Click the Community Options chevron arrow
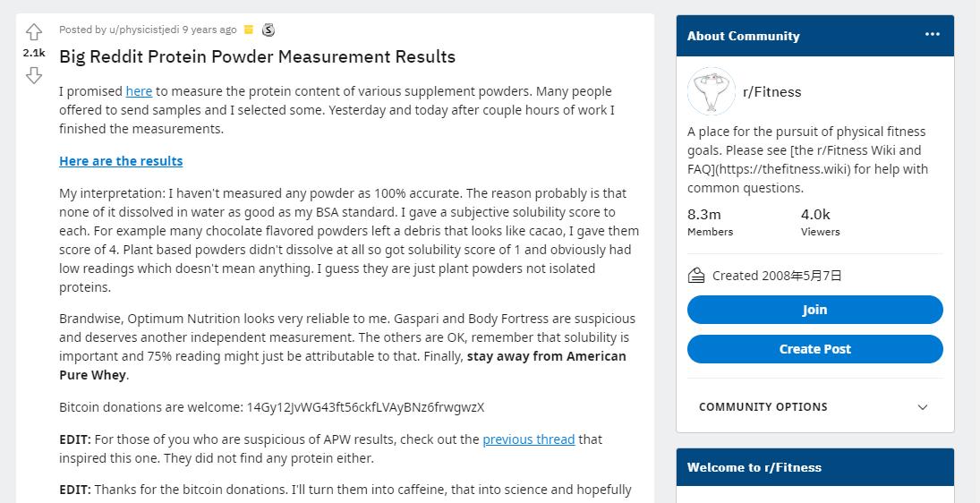This screenshot has width=980, height=503. 923,407
